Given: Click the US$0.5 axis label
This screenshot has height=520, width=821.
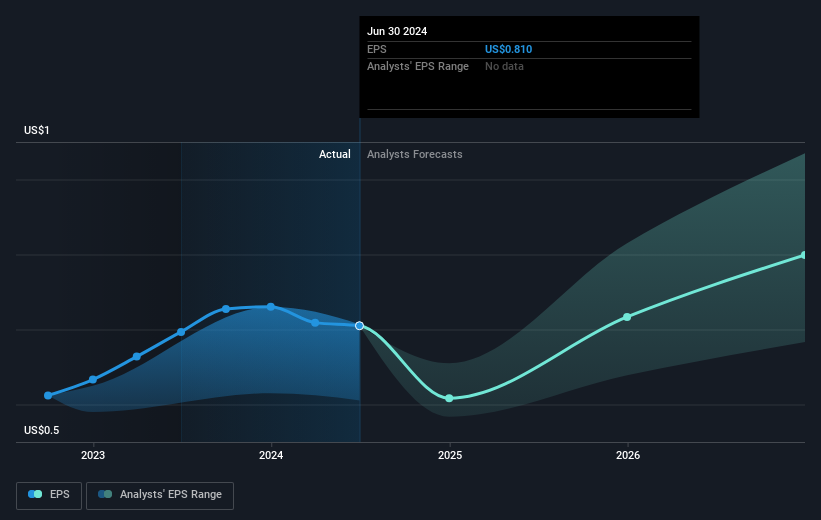Looking at the screenshot, I should coord(41,430).
